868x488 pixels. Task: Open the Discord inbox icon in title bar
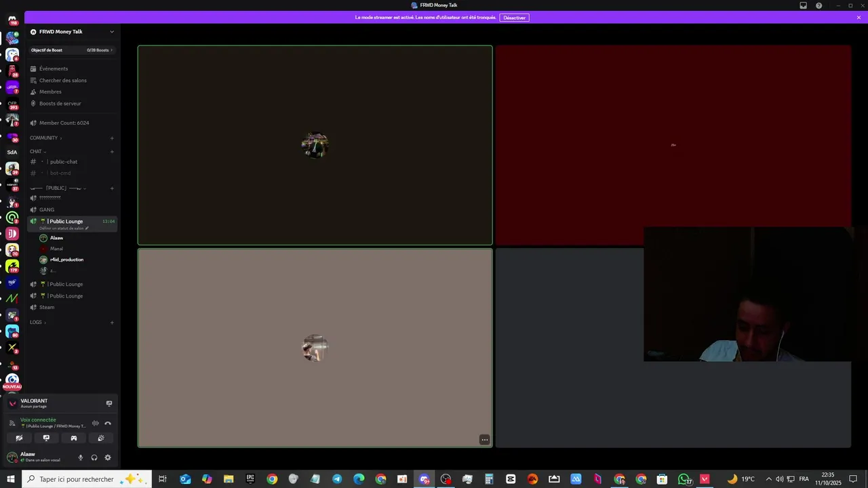point(803,5)
